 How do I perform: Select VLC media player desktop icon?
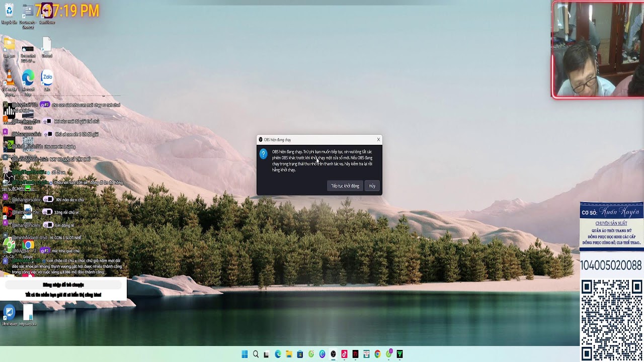pos(9,83)
